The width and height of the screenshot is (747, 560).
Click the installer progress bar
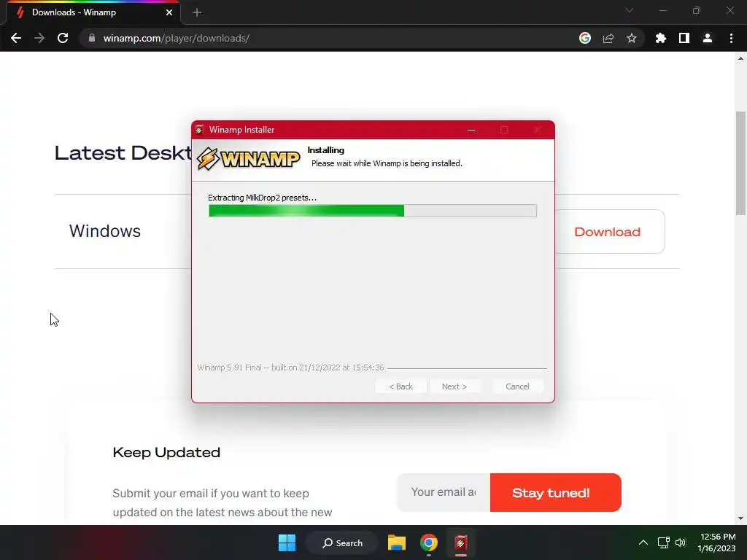[x=373, y=211]
